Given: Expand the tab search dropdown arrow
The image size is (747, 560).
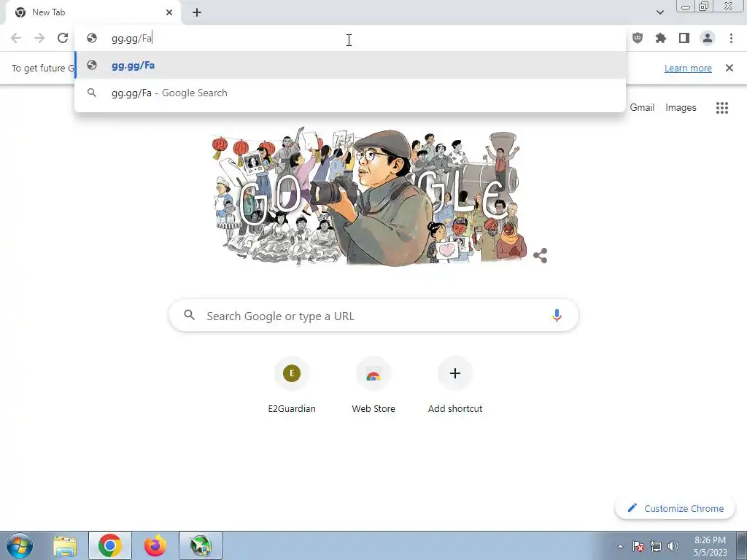Looking at the screenshot, I should [x=659, y=12].
